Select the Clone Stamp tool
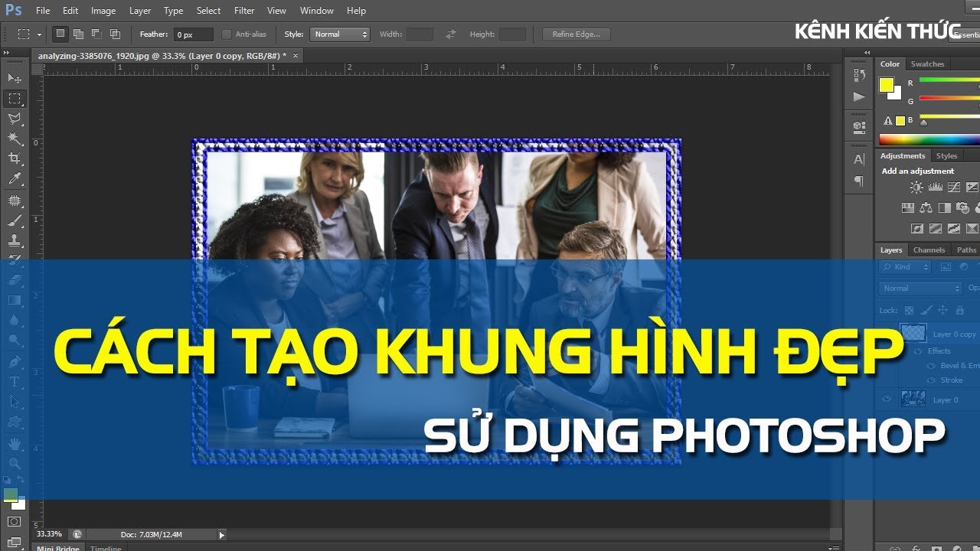Screen dimensions: 980x551 pos(15,240)
